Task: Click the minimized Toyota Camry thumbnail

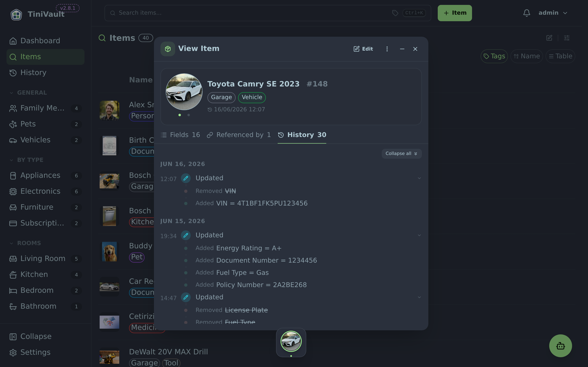Action: tap(291, 341)
